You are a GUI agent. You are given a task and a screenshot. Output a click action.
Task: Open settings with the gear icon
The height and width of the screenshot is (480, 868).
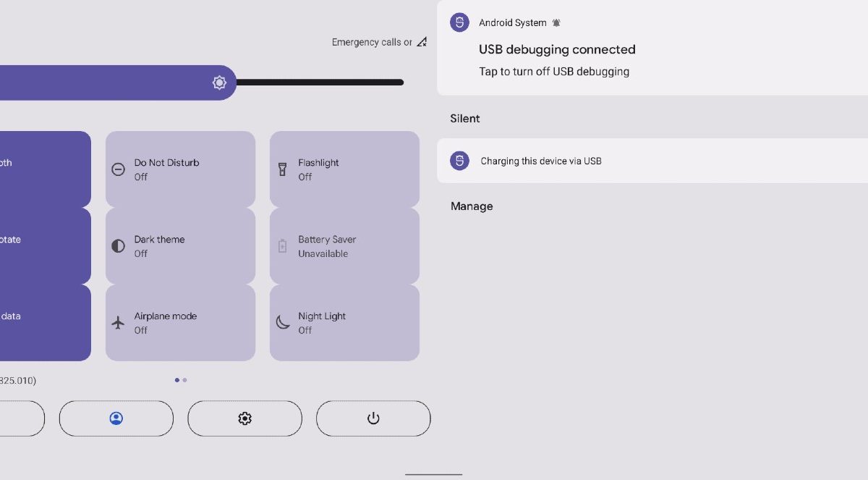(244, 418)
